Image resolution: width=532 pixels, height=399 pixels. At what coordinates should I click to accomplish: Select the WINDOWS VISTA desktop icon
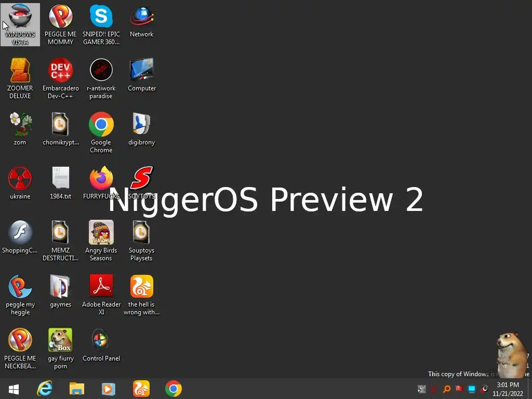20,24
